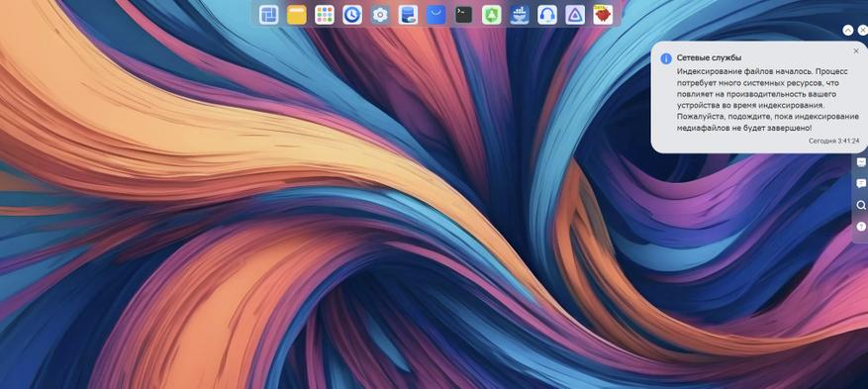
Task: Click the timestamp Сегодня 3:41:24
Action: [833, 142]
